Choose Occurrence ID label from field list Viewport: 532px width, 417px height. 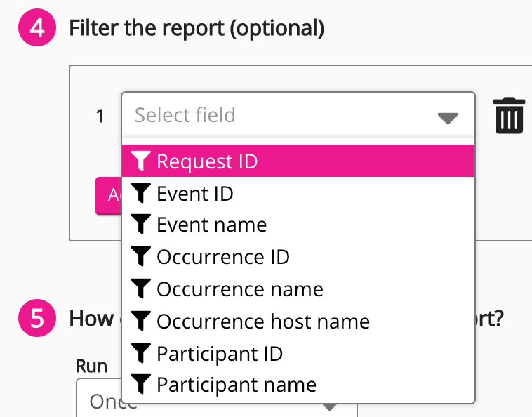coord(222,257)
